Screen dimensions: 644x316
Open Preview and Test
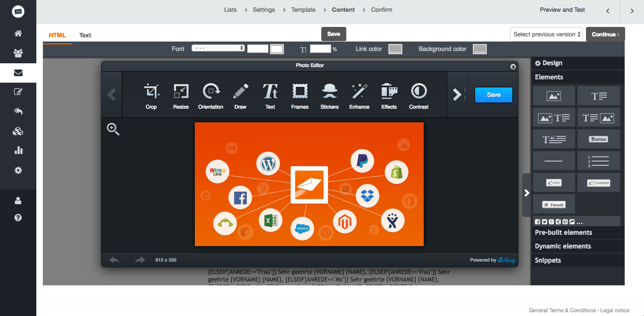coord(562,10)
